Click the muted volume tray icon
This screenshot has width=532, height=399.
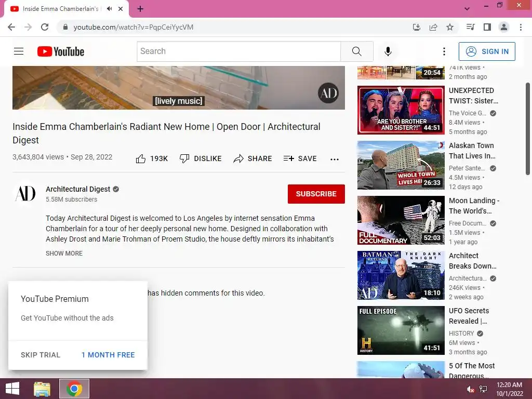470,389
